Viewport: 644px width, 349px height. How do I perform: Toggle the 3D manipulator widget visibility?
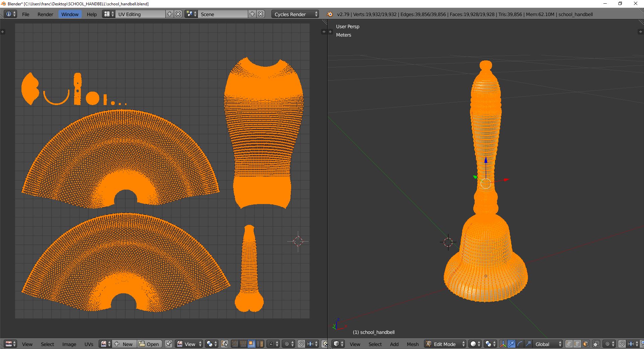(x=503, y=344)
